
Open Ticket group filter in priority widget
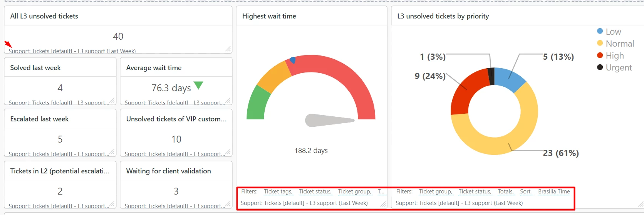coord(436,191)
